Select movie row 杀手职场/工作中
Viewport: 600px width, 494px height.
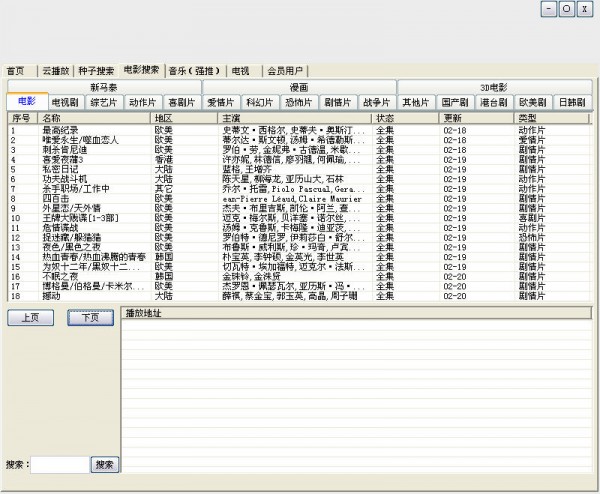coord(298,189)
